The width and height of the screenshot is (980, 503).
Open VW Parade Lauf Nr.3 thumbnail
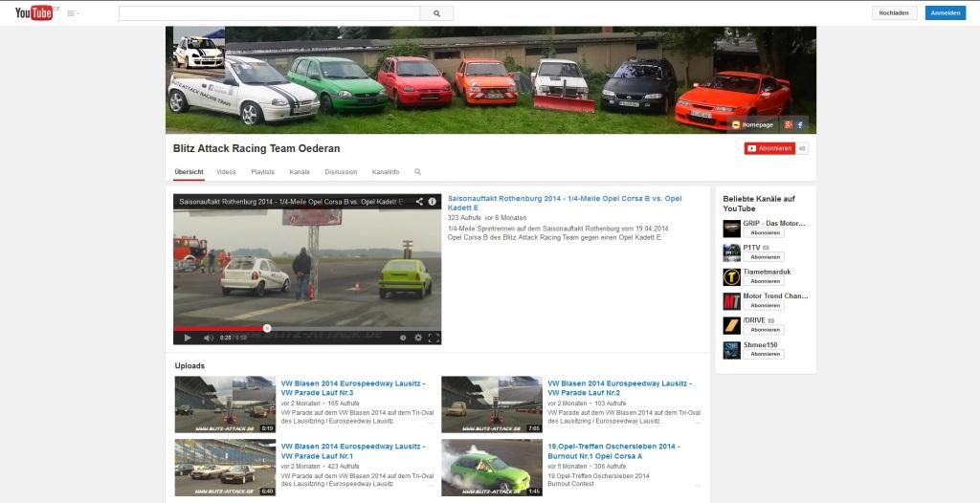pyautogui.click(x=225, y=405)
